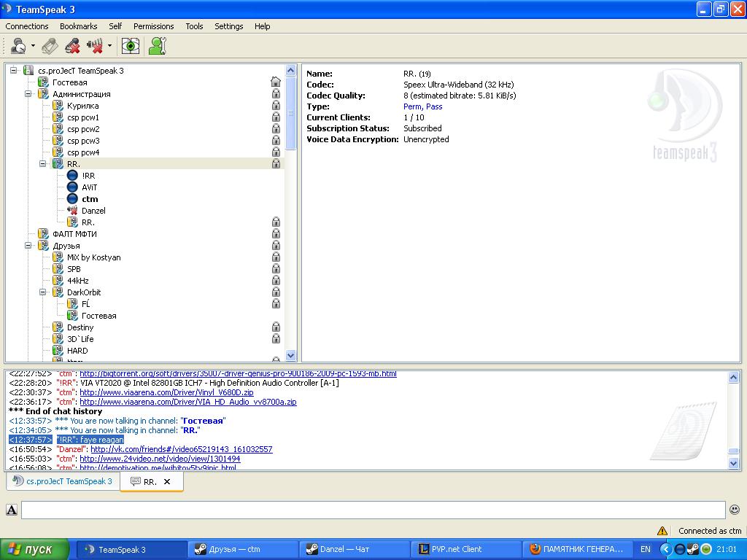Open the Connections menu
The height and width of the screenshot is (560, 747).
coord(27,26)
